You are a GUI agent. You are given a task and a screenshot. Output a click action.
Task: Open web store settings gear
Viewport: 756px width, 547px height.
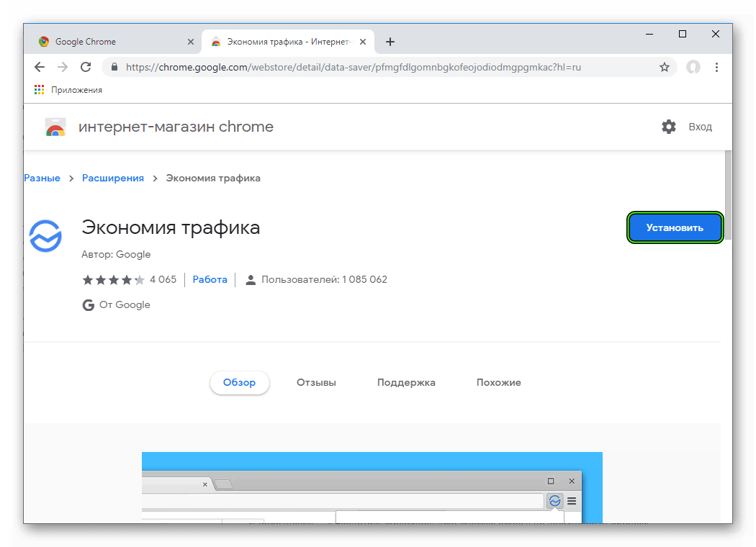(x=669, y=127)
